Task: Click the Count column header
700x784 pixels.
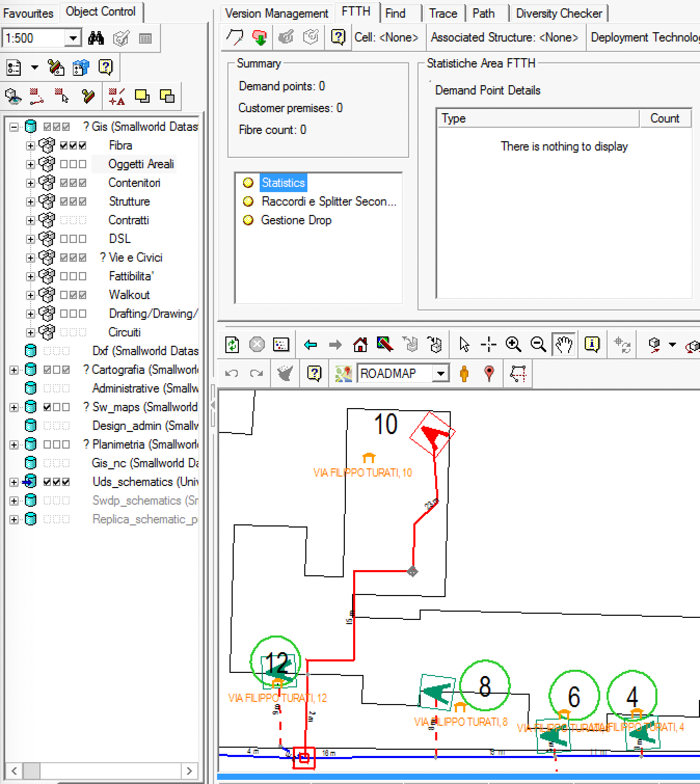Action: [x=665, y=118]
